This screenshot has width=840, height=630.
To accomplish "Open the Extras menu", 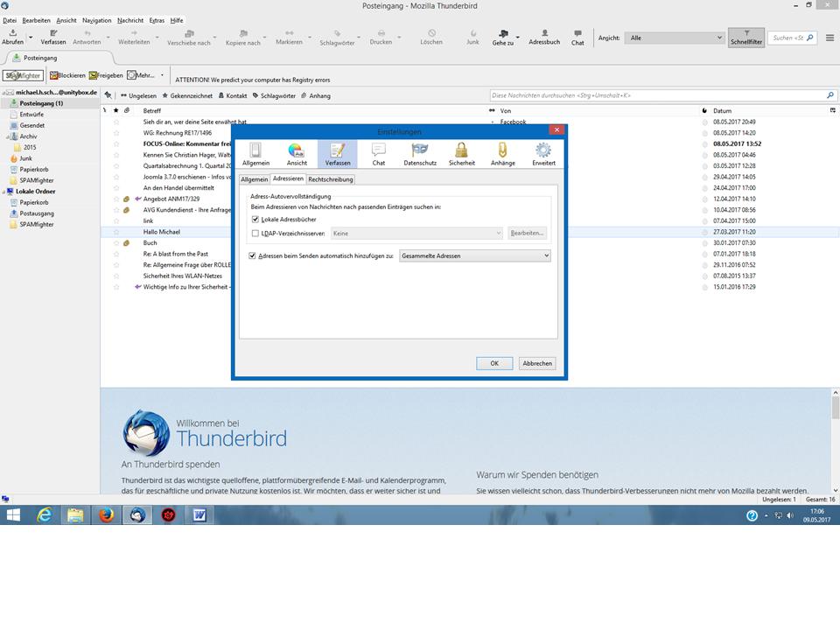I will click(157, 20).
